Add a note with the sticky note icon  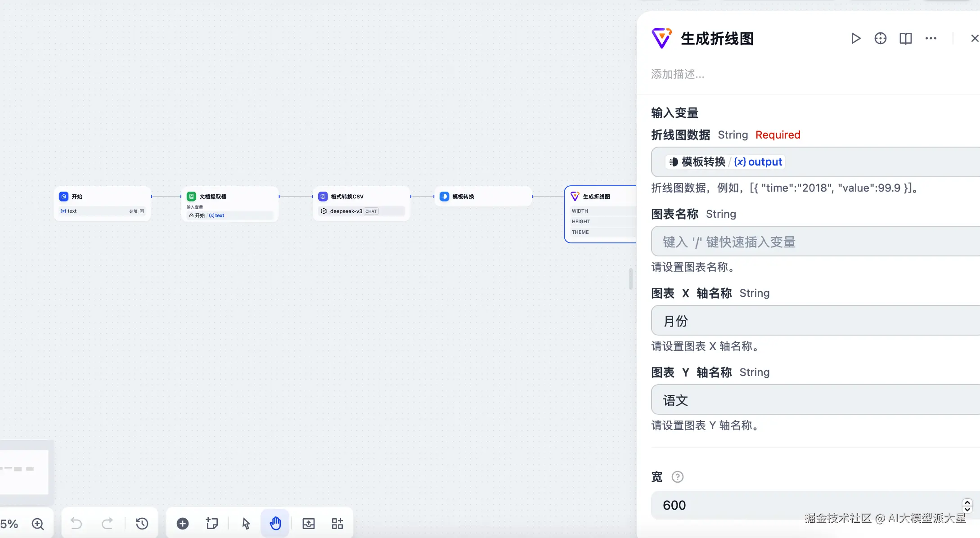point(212,524)
